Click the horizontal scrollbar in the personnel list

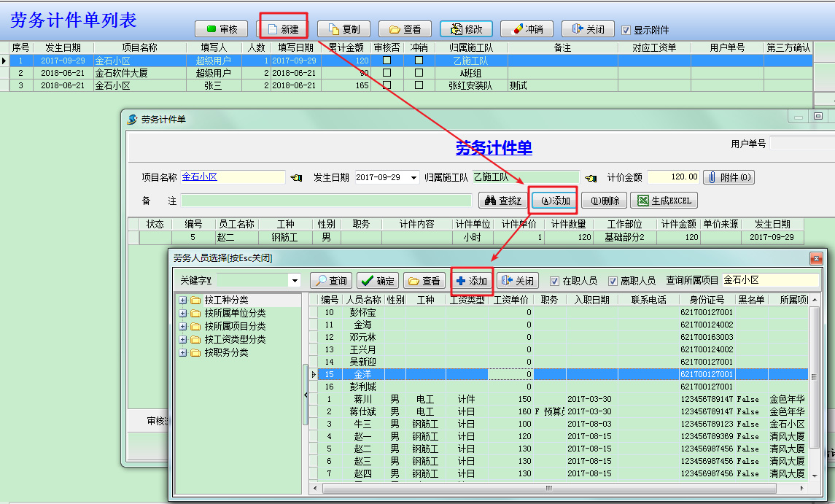[x=549, y=488]
